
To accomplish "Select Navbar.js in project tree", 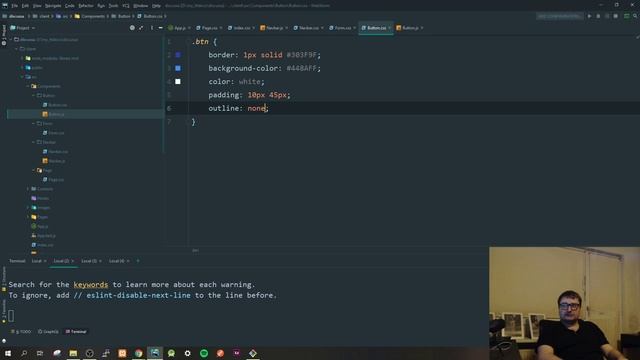I will [54, 161].
